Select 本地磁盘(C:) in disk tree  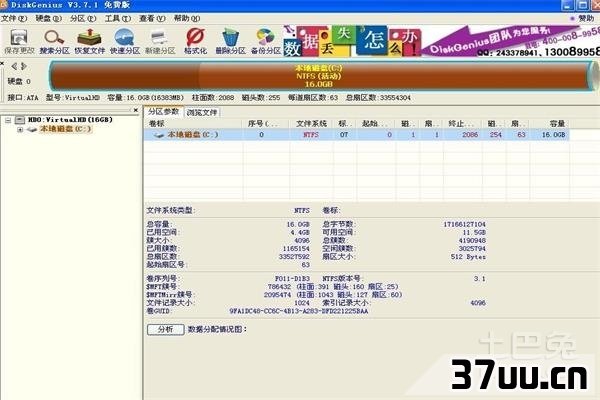(65, 129)
